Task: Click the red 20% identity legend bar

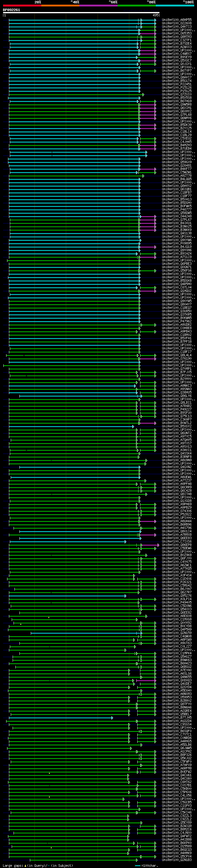Action: click(x=22, y=6)
